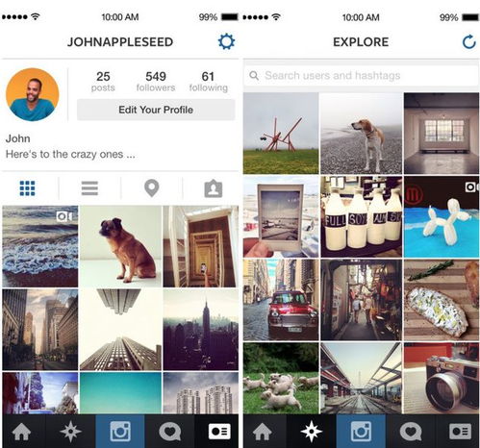Screen dimensions: 480x448
Task: Switch profile to grid view
Action: point(28,188)
